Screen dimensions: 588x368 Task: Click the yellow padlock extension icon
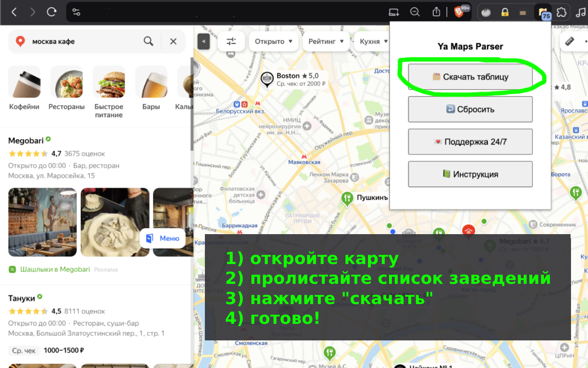coord(505,12)
